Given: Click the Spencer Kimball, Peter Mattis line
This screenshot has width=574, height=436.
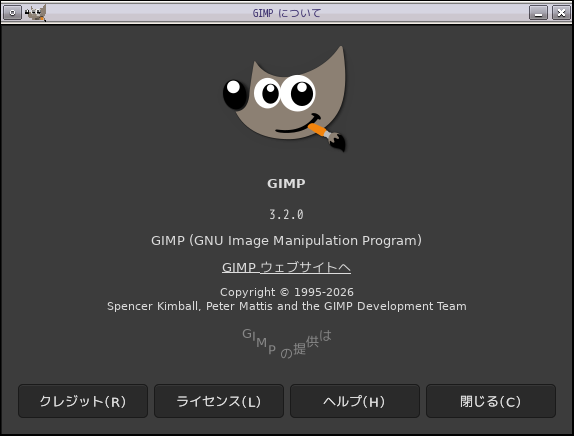Looking at the screenshot, I should coord(287,306).
